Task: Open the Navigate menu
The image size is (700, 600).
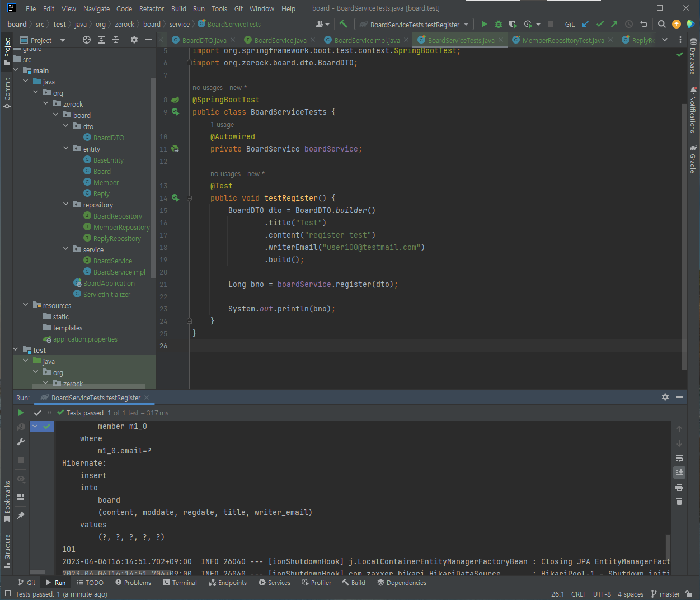Action: click(x=96, y=8)
